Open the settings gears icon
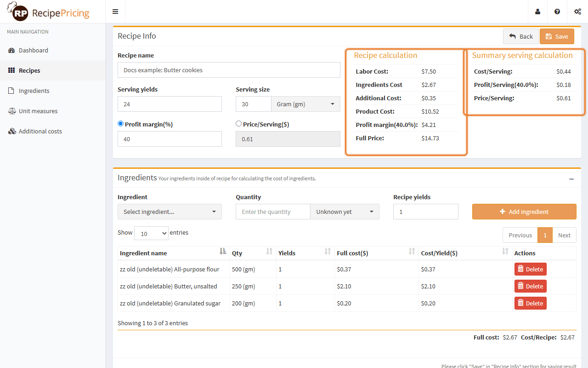Viewport: 588px width, 368px height. pos(577,11)
